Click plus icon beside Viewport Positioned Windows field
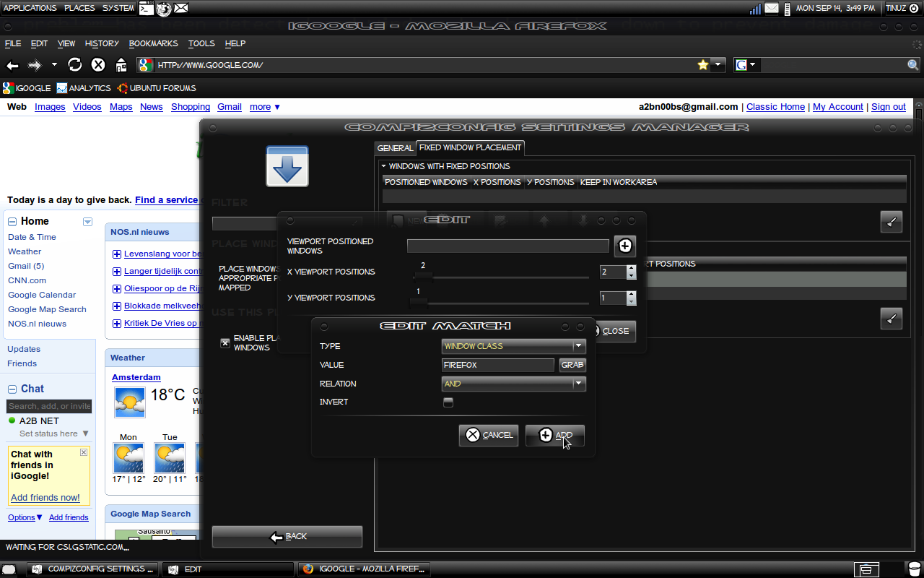This screenshot has width=924, height=578. pyautogui.click(x=625, y=246)
